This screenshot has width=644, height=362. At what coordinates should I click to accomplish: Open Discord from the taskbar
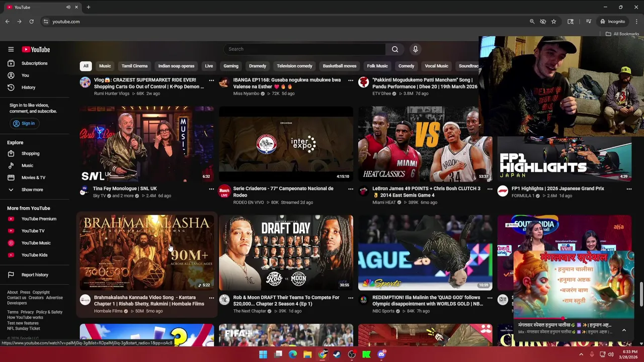click(x=381, y=354)
